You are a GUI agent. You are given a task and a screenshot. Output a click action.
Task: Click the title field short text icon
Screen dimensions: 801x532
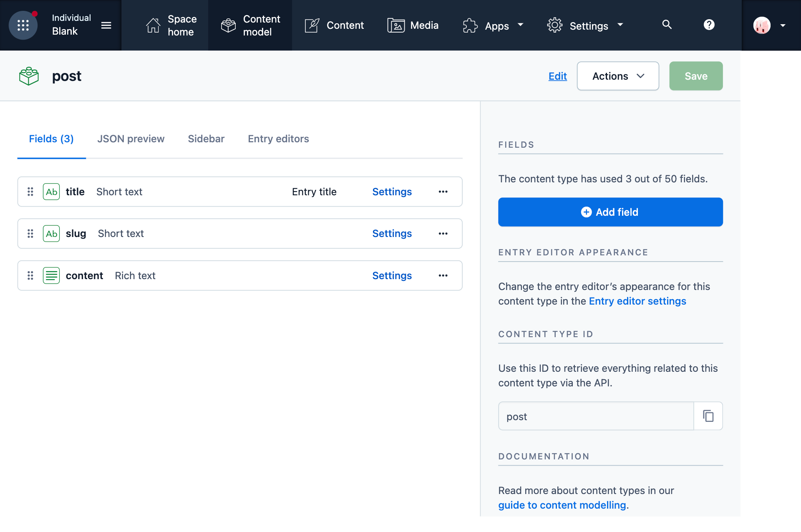(x=52, y=191)
